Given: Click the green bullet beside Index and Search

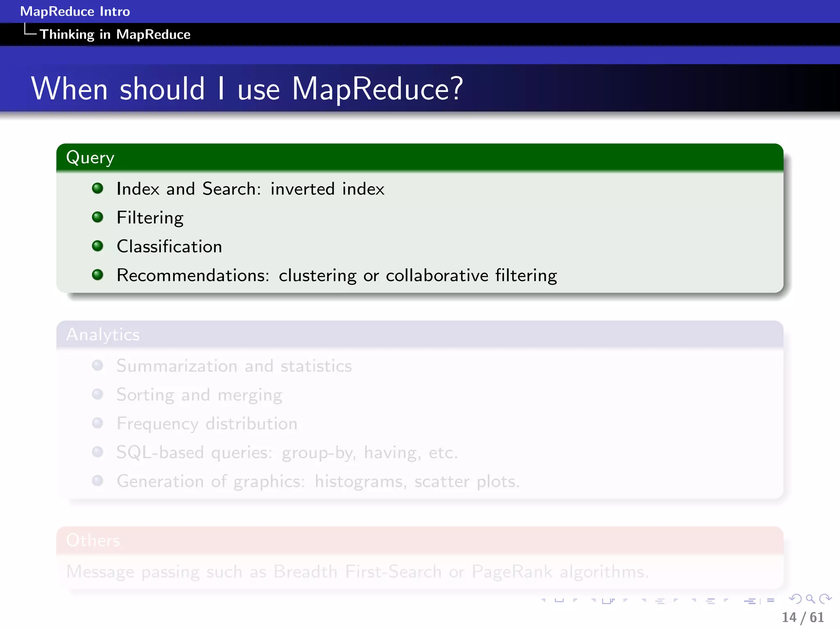Looking at the screenshot, I should pos(98,188).
